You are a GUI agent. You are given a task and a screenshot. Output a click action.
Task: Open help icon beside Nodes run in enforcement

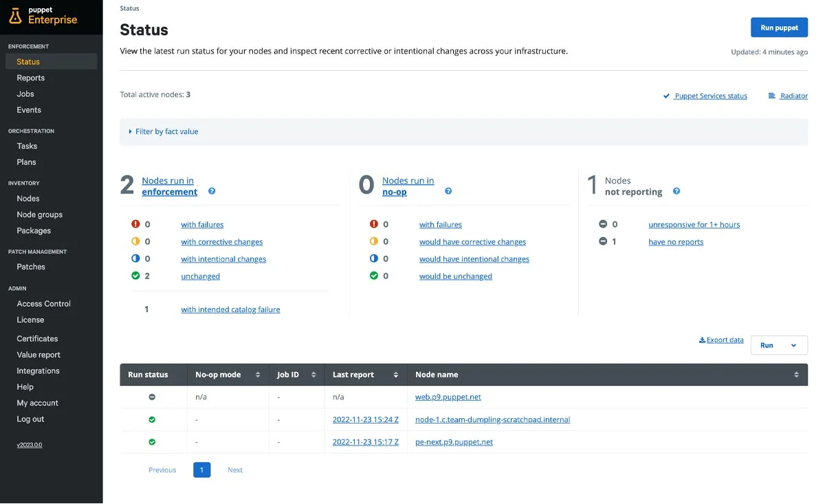(x=212, y=191)
